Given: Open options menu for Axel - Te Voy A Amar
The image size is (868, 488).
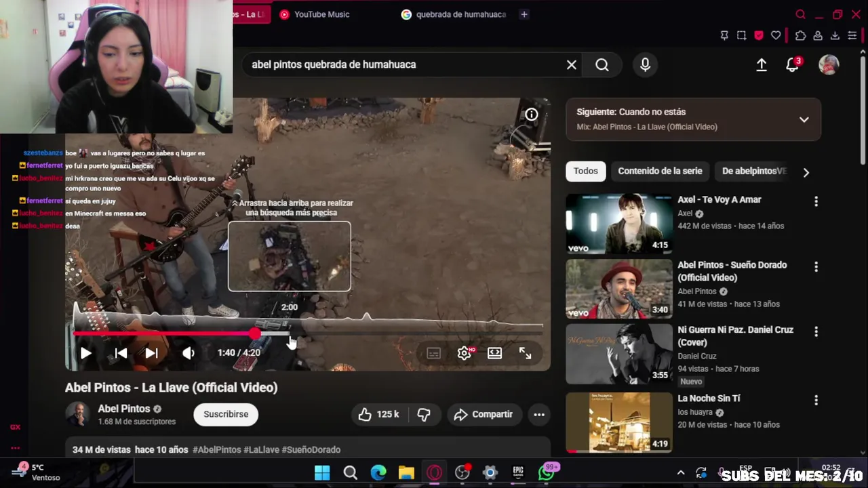Looking at the screenshot, I should (x=816, y=201).
